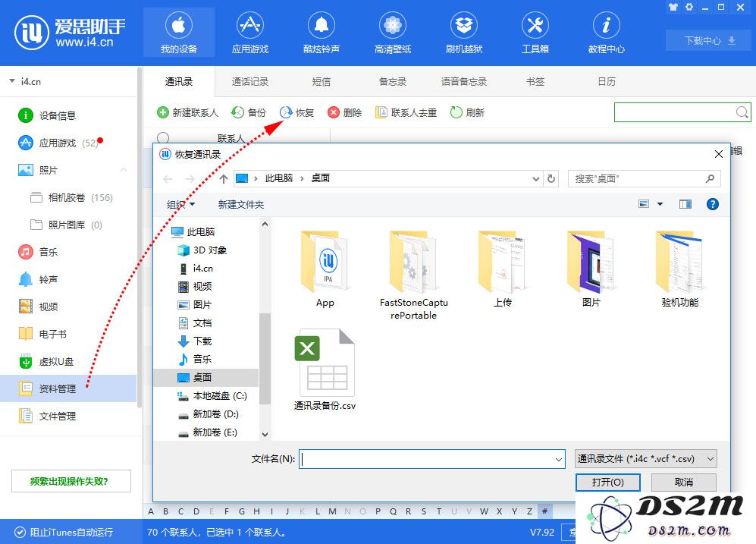
Task: Open the 组织 dropdown menu
Action: pos(180,205)
